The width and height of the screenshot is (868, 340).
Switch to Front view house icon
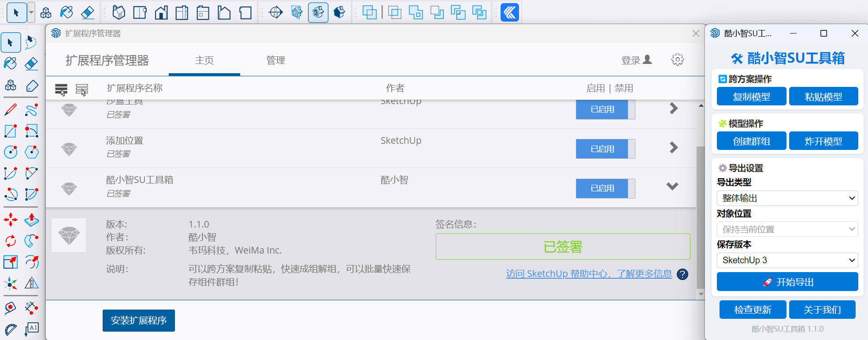click(161, 12)
